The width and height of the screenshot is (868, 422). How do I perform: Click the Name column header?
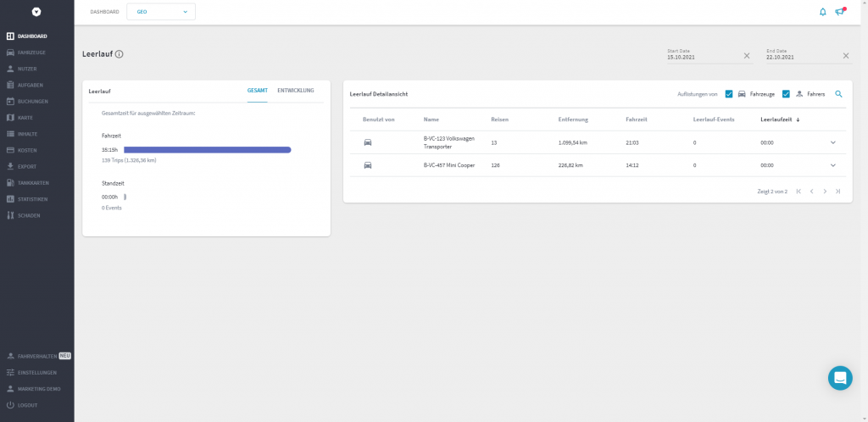pos(431,119)
